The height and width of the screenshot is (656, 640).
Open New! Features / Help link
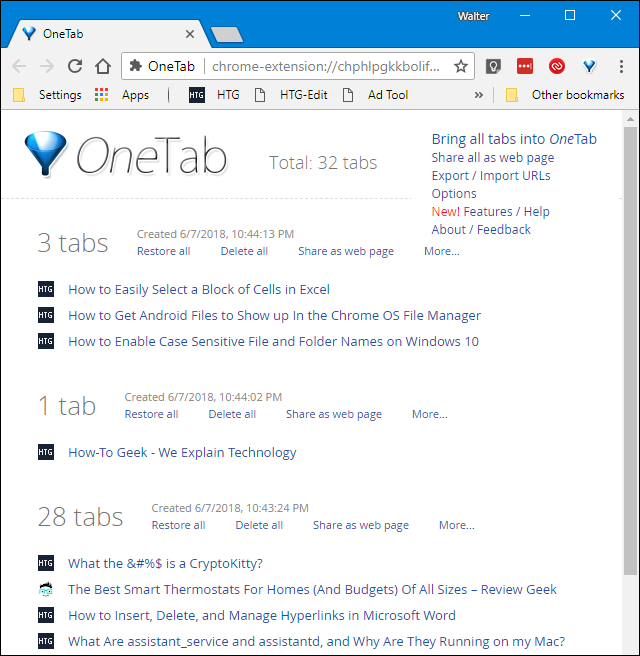(x=491, y=211)
